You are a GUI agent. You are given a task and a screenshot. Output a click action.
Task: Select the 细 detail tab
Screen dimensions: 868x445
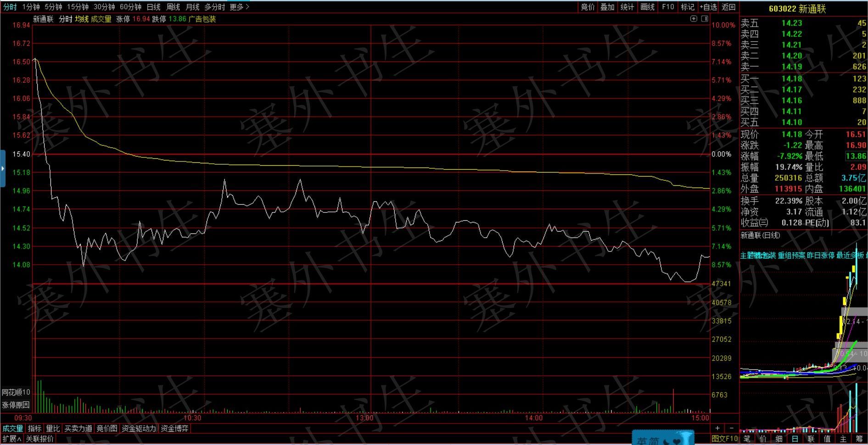pyautogui.click(x=779, y=439)
